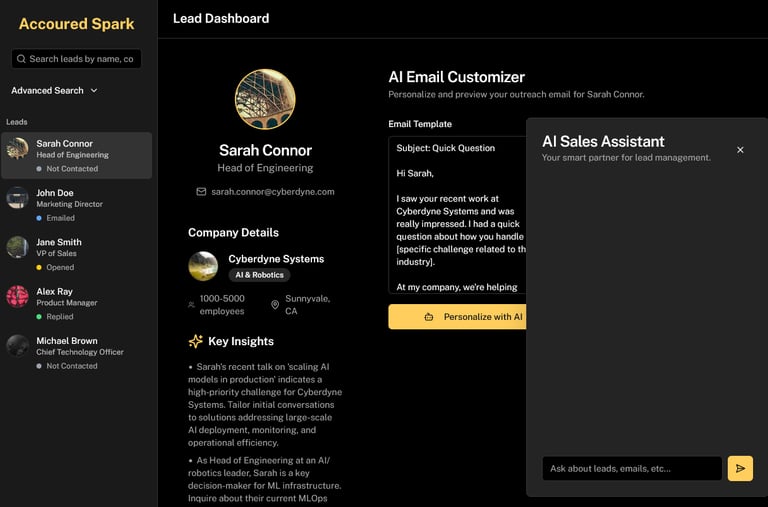Click inside the Email Template text area
The height and width of the screenshot is (507, 768).
[457, 215]
